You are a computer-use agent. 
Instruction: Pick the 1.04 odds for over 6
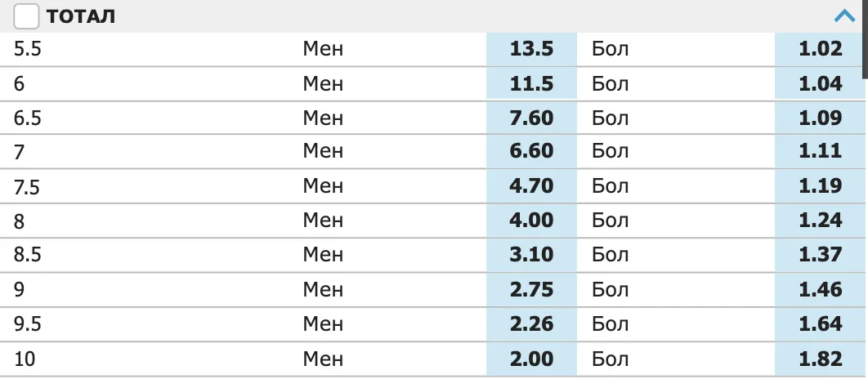(820, 83)
